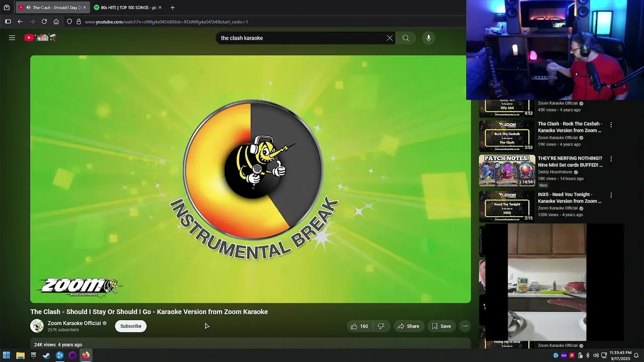Open more actions ellipsis below the video
Screen dimensions: 644x362
pyautogui.click(x=465, y=326)
